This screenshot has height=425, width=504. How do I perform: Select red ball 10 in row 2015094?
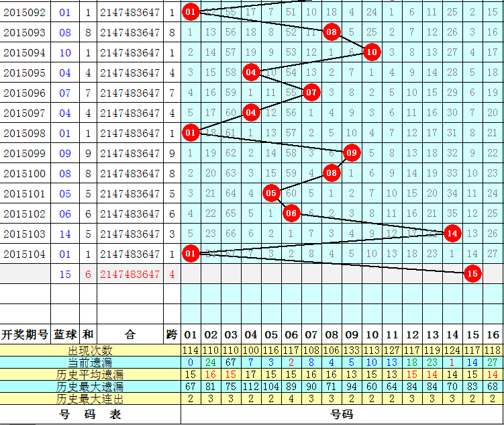(x=372, y=52)
